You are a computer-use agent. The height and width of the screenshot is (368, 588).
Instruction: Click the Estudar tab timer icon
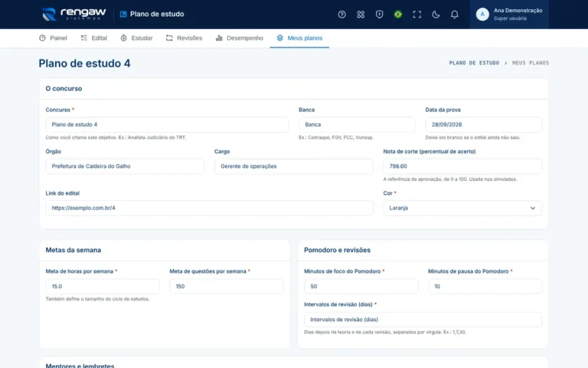click(x=123, y=38)
